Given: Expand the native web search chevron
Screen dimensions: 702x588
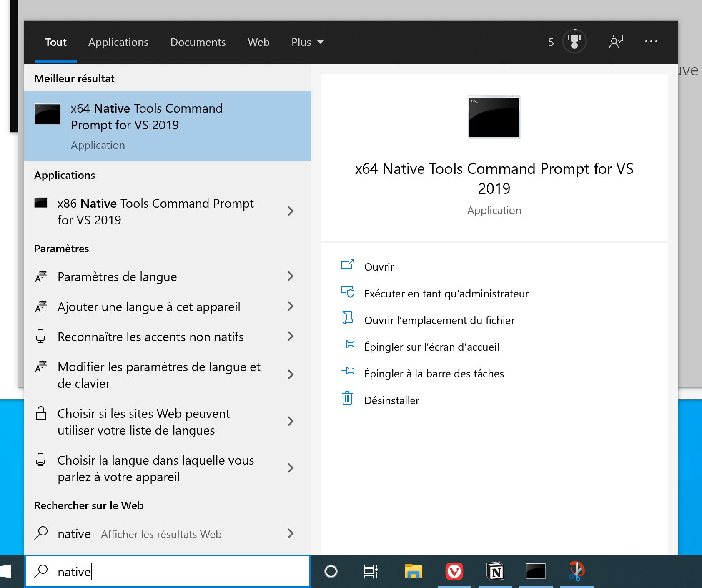Looking at the screenshot, I should click(x=291, y=534).
